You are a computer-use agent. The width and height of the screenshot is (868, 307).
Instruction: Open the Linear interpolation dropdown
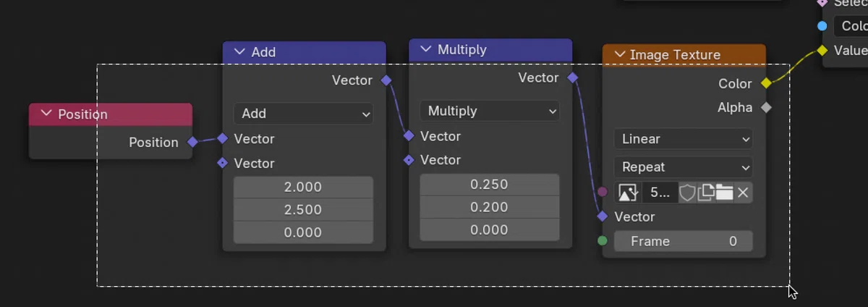(684, 139)
